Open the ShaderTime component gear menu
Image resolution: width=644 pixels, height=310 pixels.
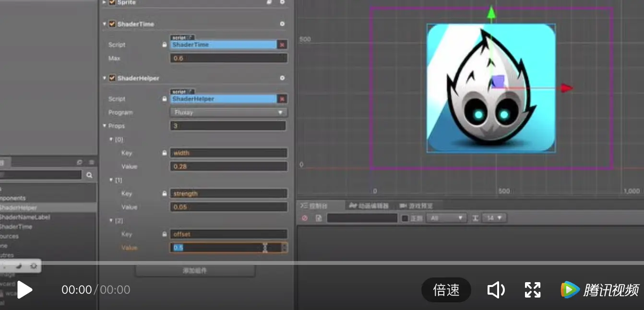point(282,24)
